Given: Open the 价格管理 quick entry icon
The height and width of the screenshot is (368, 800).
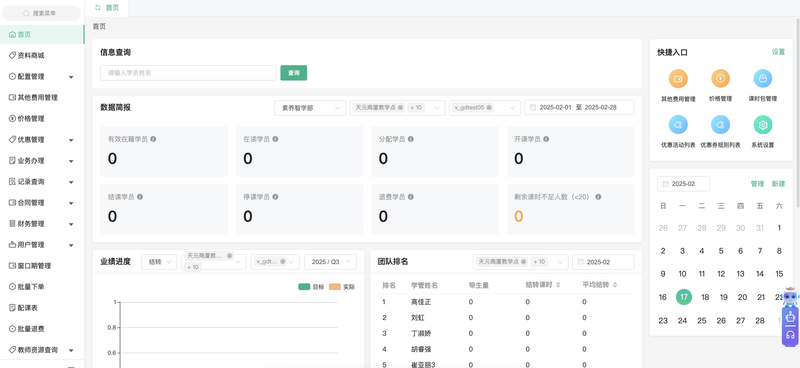Looking at the screenshot, I should click(x=720, y=79).
